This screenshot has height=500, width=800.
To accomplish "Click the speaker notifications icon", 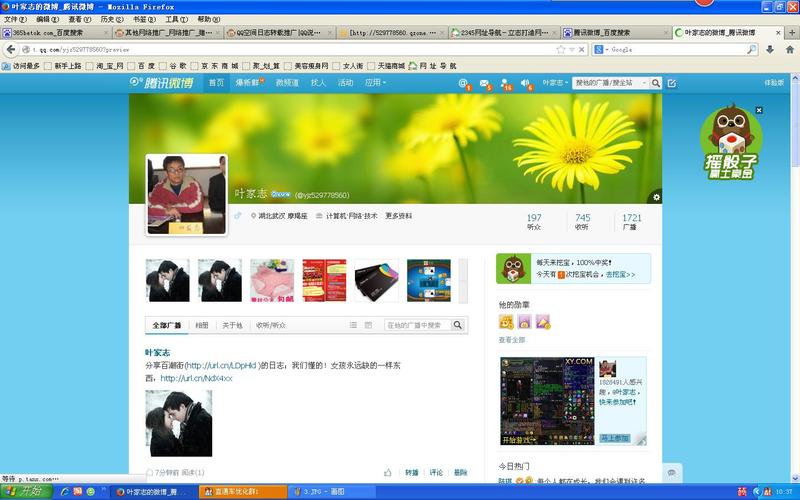I will pyautogui.click(x=526, y=83).
